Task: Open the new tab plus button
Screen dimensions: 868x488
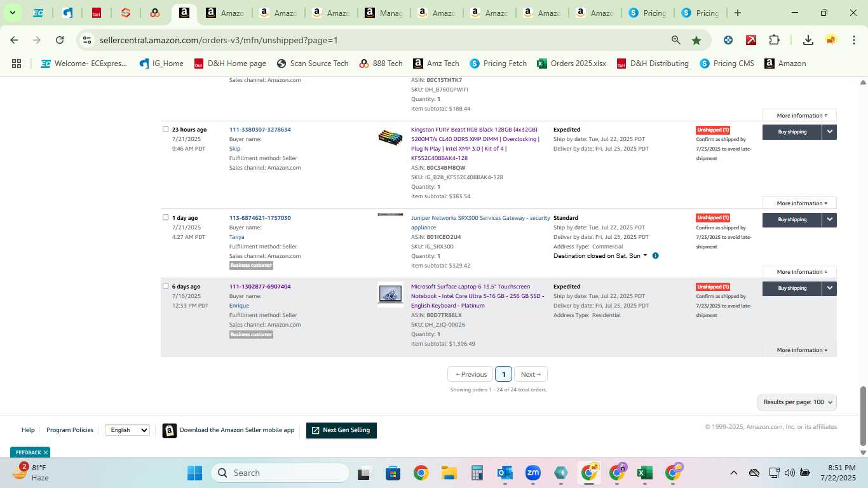Action: pos(738,13)
